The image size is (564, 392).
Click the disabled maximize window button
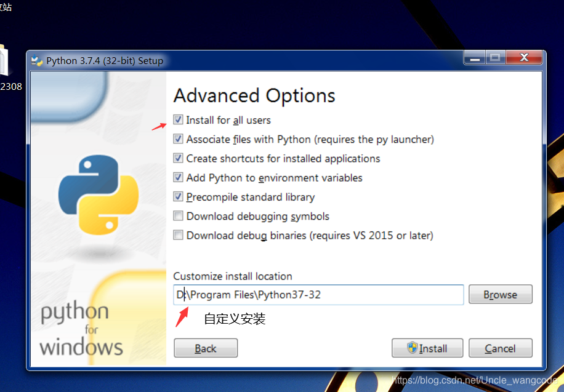pyautogui.click(x=496, y=58)
